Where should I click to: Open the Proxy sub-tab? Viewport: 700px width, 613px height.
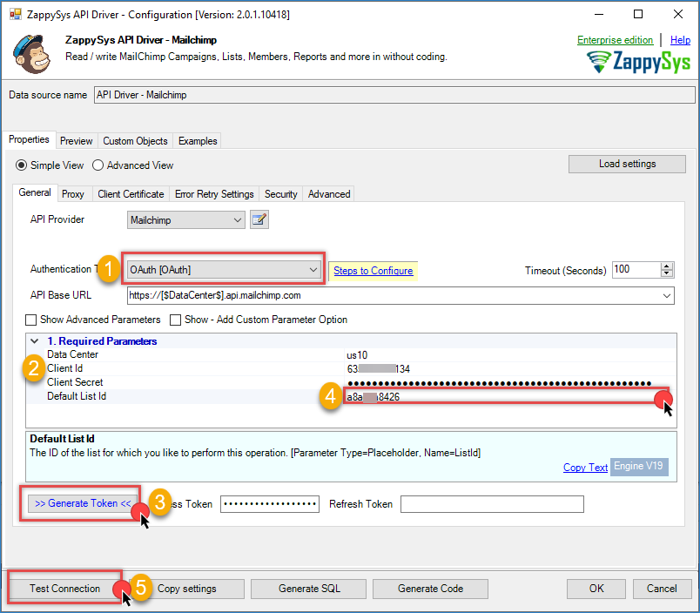[x=73, y=194]
